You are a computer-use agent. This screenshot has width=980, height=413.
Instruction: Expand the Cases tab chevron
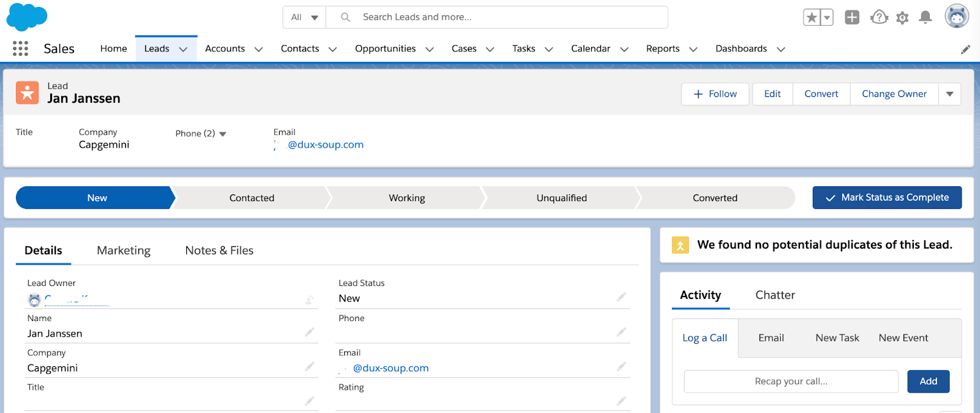click(490, 49)
